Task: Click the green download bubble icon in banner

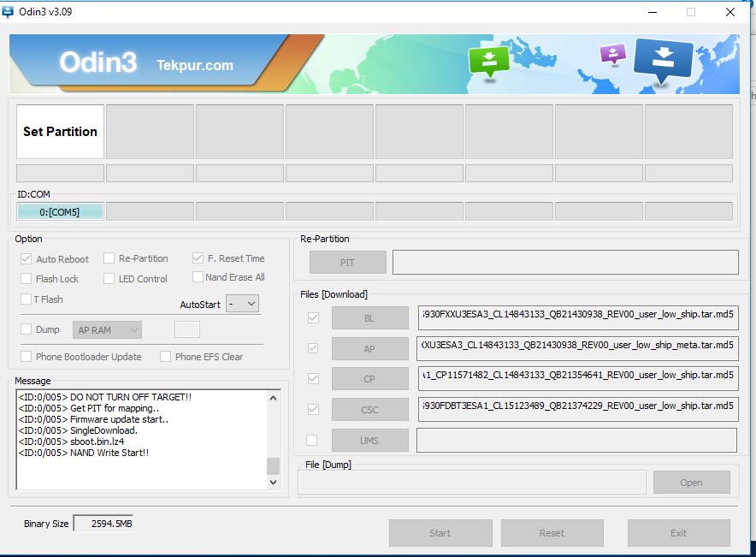Action: (489, 62)
